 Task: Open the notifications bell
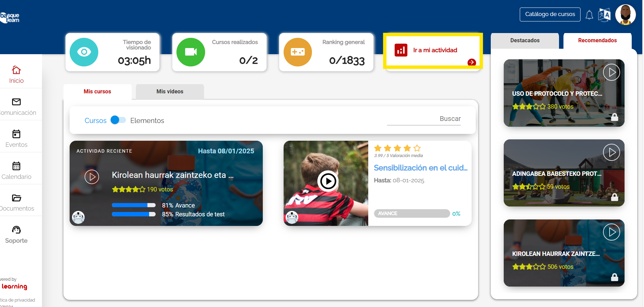(x=589, y=15)
